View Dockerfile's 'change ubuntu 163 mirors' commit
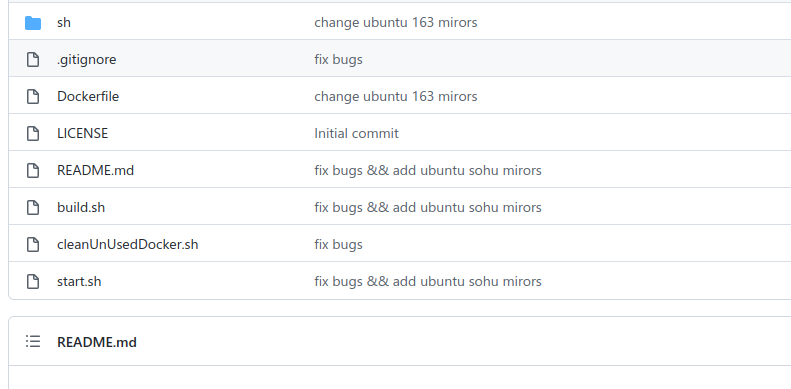The width and height of the screenshot is (791, 389). point(396,96)
